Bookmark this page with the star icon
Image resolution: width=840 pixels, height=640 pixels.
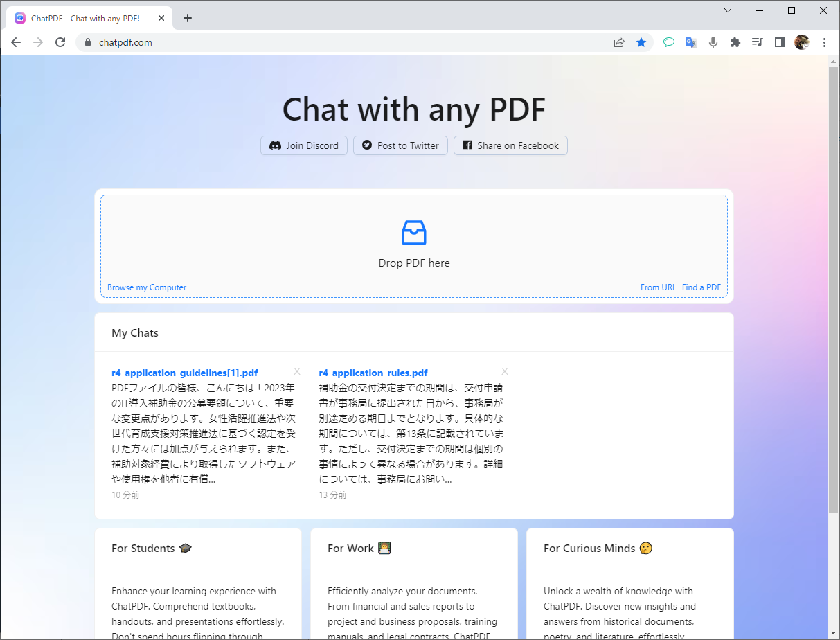pos(641,42)
